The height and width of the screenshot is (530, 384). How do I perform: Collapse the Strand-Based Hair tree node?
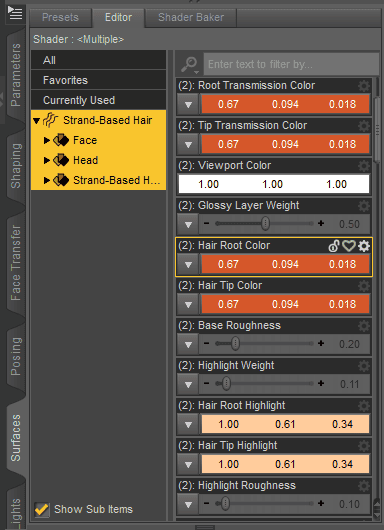(x=37, y=121)
